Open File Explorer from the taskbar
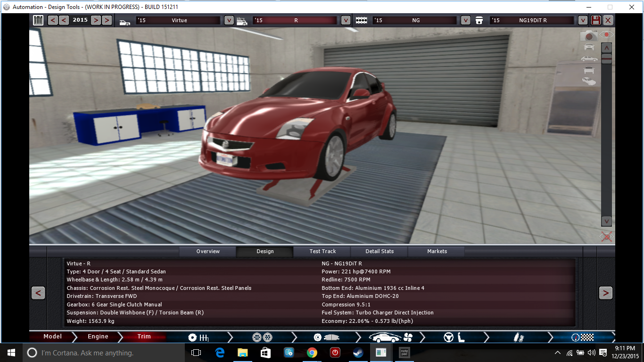 click(242, 353)
